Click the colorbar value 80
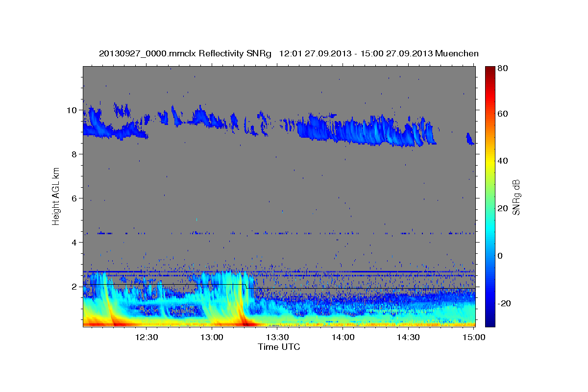The image size is (588, 392). pyautogui.click(x=502, y=69)
